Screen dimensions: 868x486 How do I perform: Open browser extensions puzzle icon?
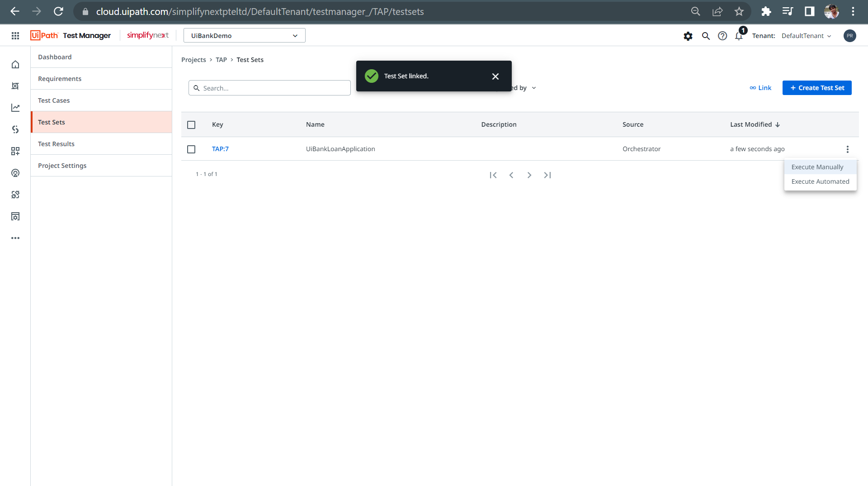pyautogui.click(x=766, y=11)
